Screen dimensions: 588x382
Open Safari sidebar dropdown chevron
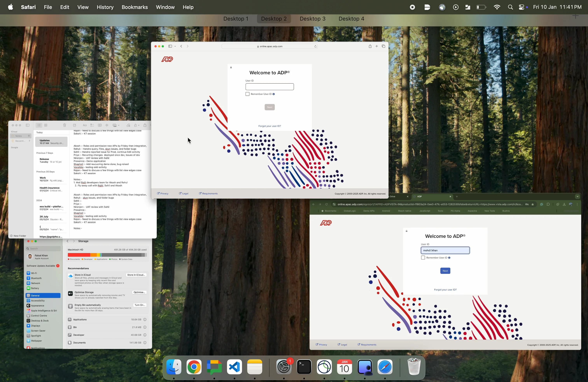coord(175,46)
